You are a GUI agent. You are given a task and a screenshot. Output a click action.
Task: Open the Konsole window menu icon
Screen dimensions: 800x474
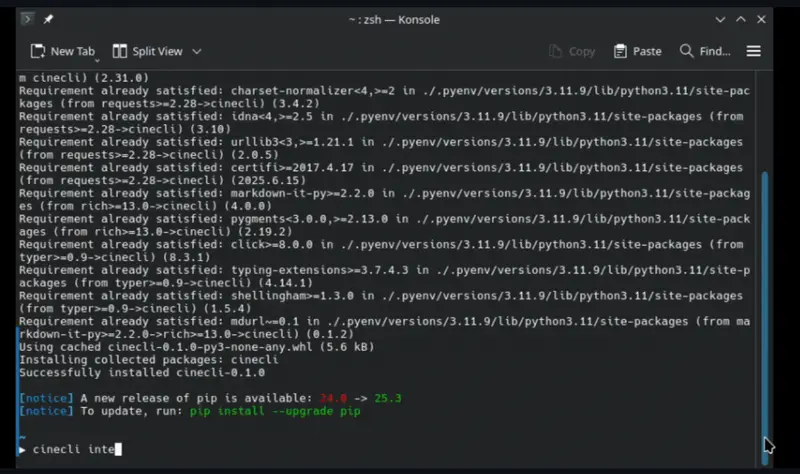coord(27,19)
